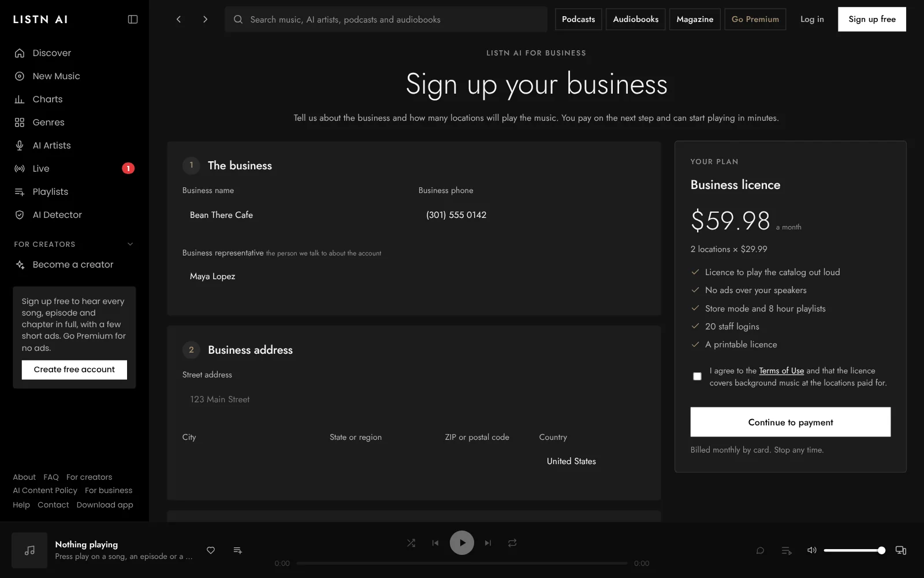Toggle shuffle playback
This screenshot has height=578, width=924.
[x=411, y=543]
